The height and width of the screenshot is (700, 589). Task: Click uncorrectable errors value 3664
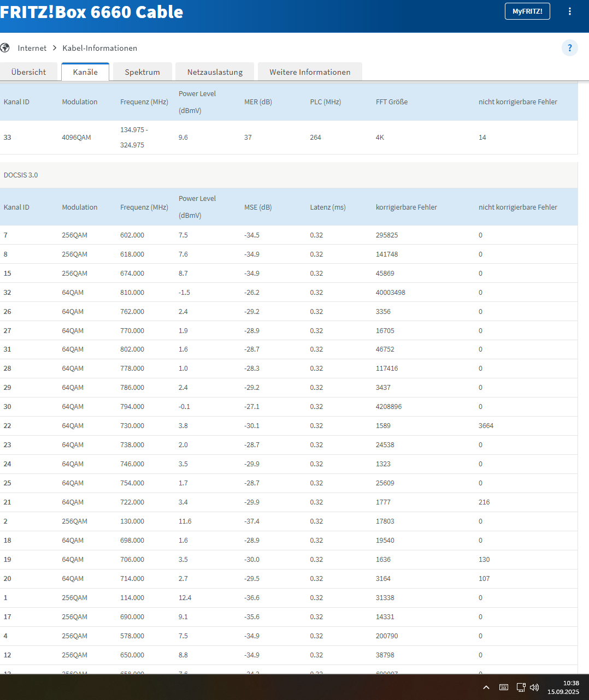point(486,426)
